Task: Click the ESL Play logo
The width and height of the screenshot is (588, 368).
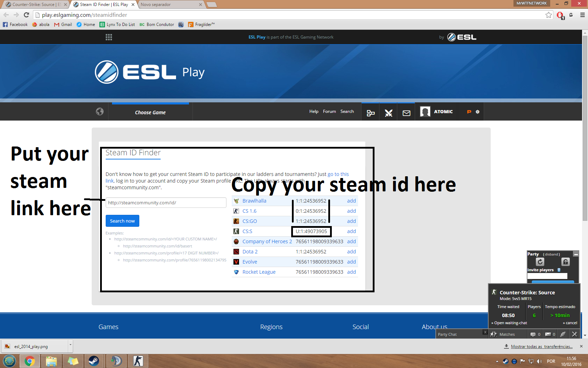Action: pos(149,72)
